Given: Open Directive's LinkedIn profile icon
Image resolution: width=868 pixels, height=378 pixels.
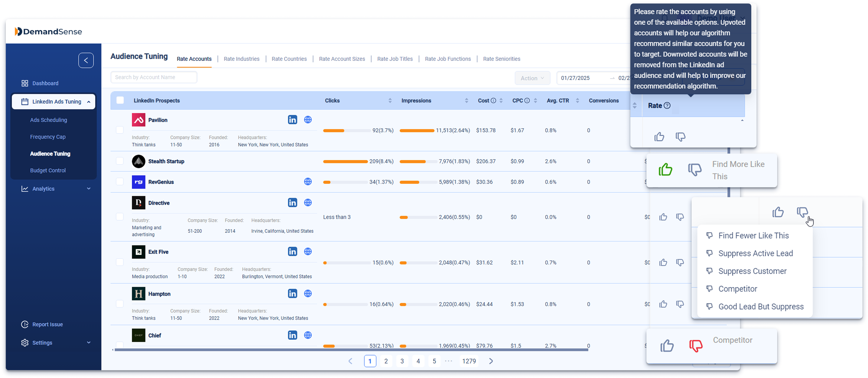Looking at the screenshot, I should (x=292, y=202).
